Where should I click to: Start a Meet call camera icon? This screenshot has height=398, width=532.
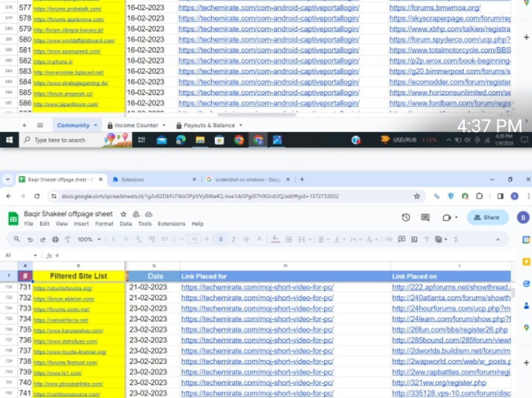coord(447,218)
